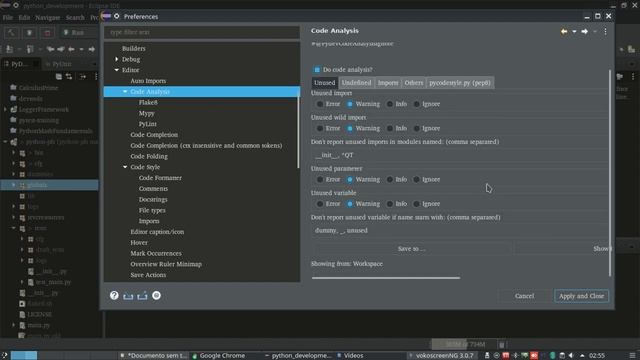Click the horizontal scrollbar under Showing from
The height and width of the screenshot is (360, 640).
[386, 278]
